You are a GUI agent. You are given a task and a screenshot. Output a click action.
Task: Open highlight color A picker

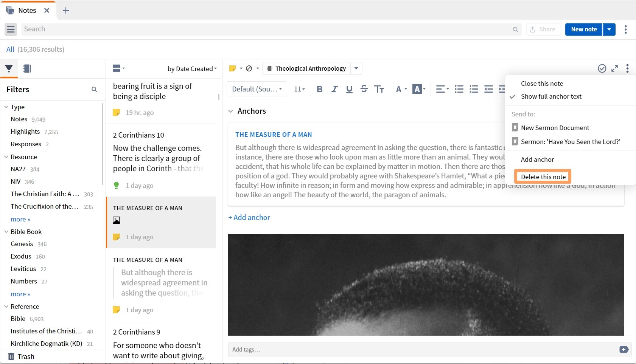pos(419,89)
